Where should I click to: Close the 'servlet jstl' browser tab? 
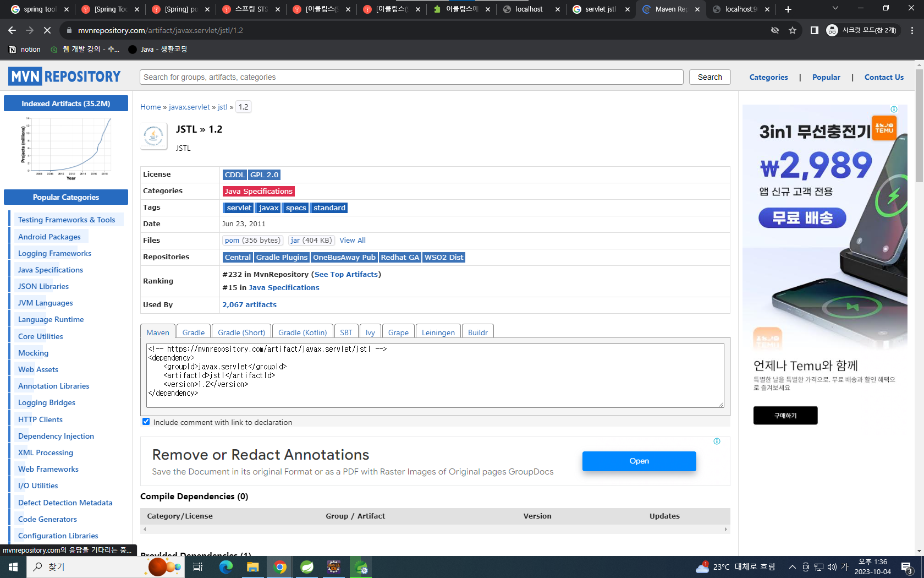(x=628, y=9)
